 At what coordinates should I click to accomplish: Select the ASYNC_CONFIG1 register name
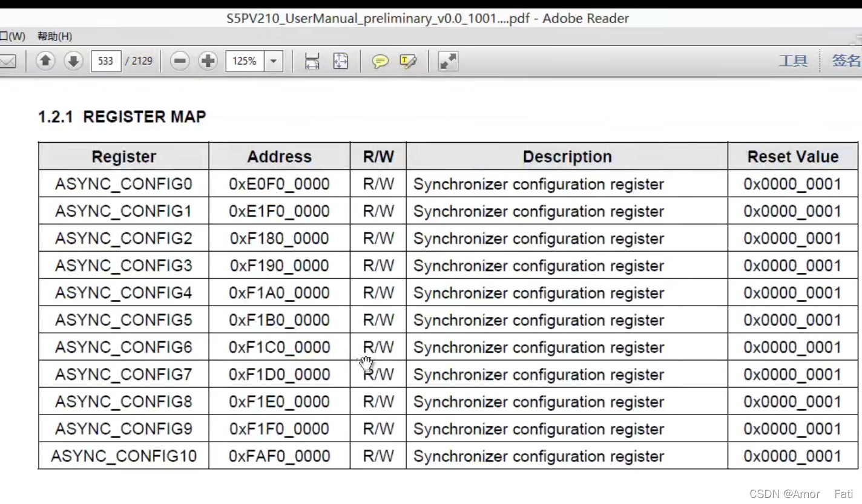coord(123,211)
